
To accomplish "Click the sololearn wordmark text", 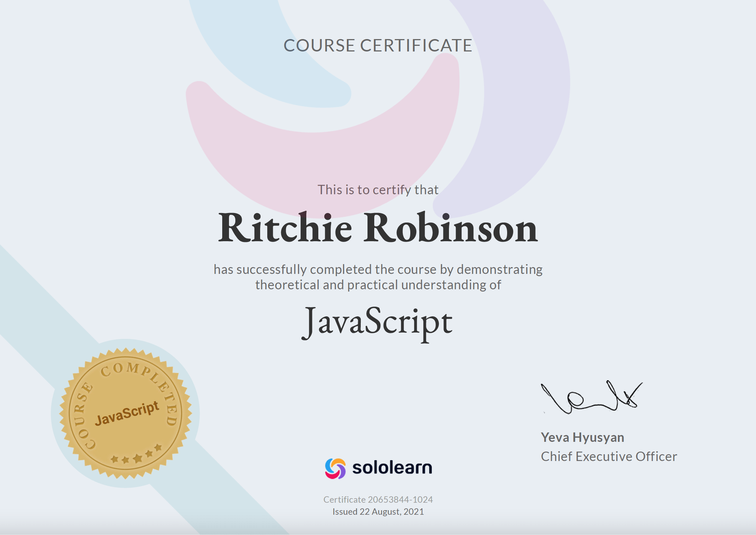I will pyautogui.click(x=392, y=468).
